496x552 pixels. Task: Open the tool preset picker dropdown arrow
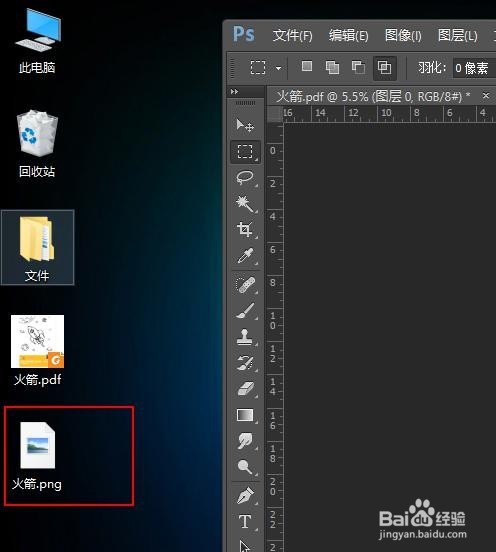pos(278,68)
